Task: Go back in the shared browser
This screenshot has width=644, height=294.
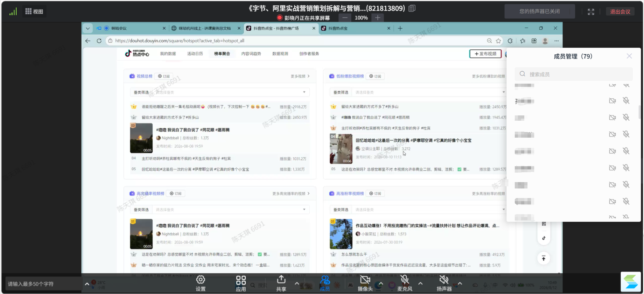Action: pos(88,41)
